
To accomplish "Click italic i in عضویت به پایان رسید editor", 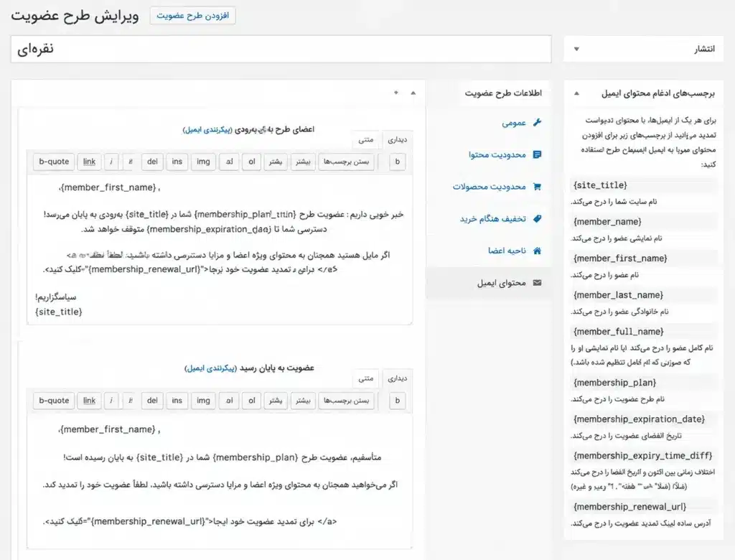I will [111, 401].
